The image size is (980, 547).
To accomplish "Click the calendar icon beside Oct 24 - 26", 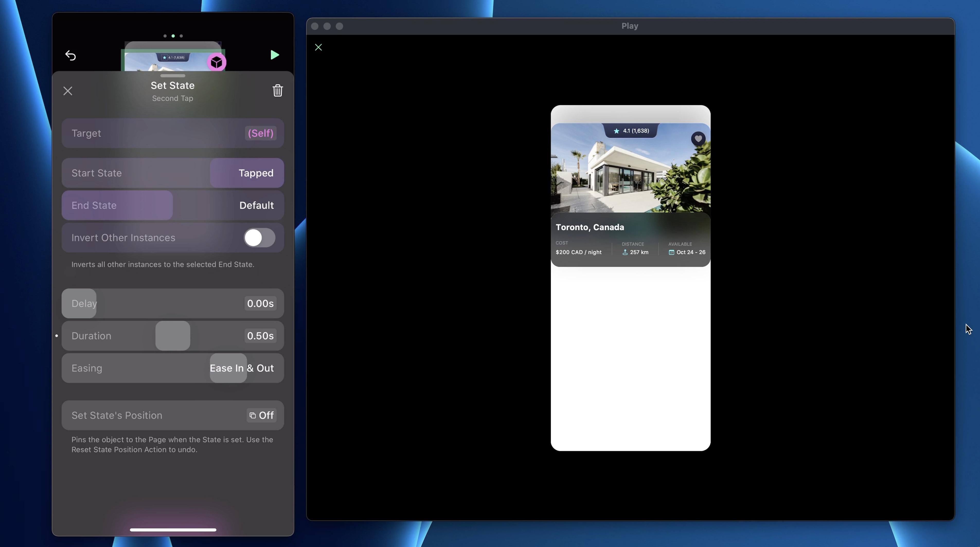I will click(x=671, y=252).
